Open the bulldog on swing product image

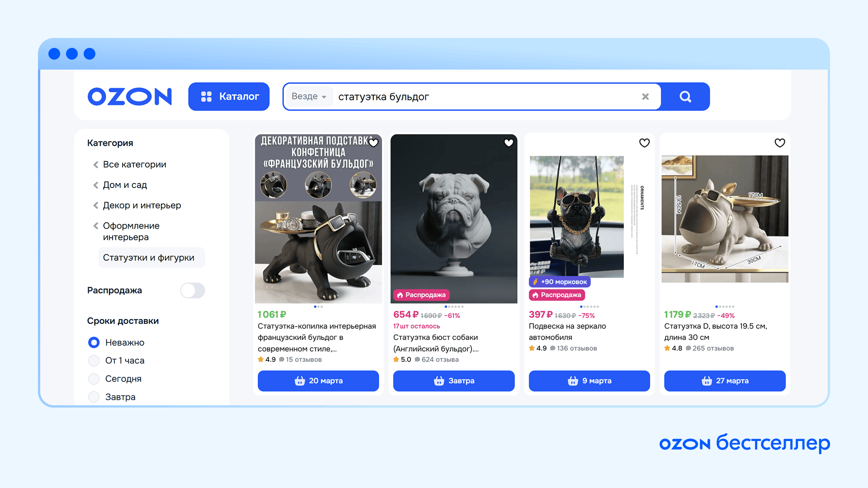[577, 217]
